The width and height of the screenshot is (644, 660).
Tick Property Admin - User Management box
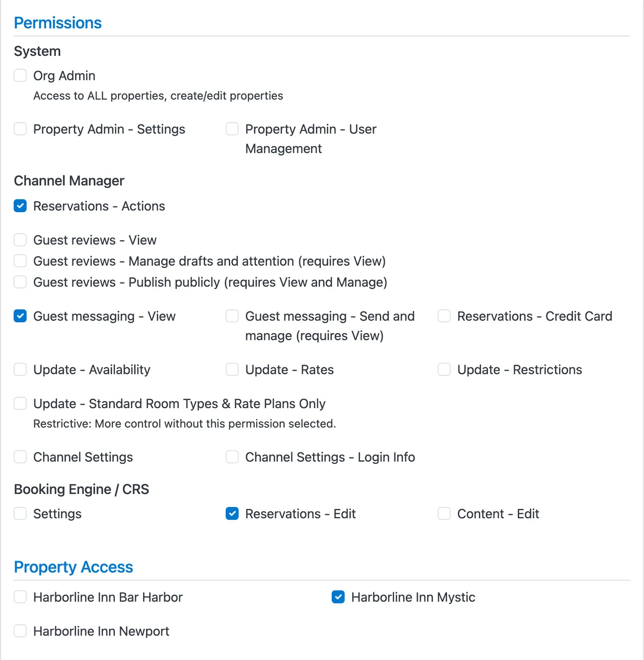(232, 129)
